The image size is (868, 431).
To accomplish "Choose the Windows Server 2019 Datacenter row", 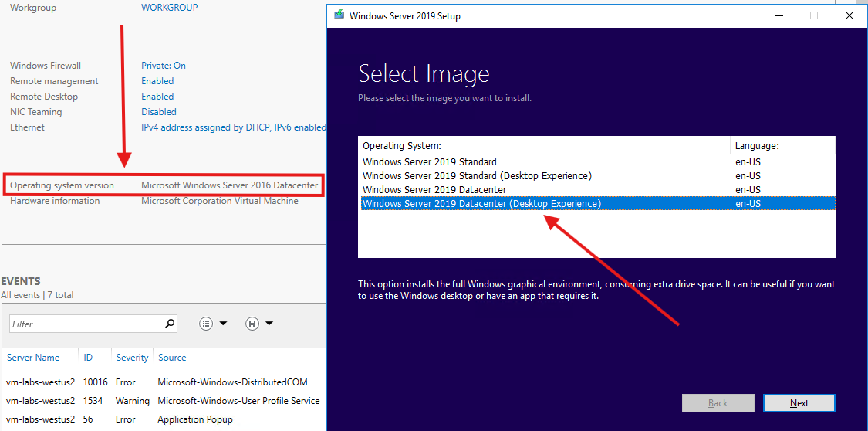I will [x=434, y=190].
